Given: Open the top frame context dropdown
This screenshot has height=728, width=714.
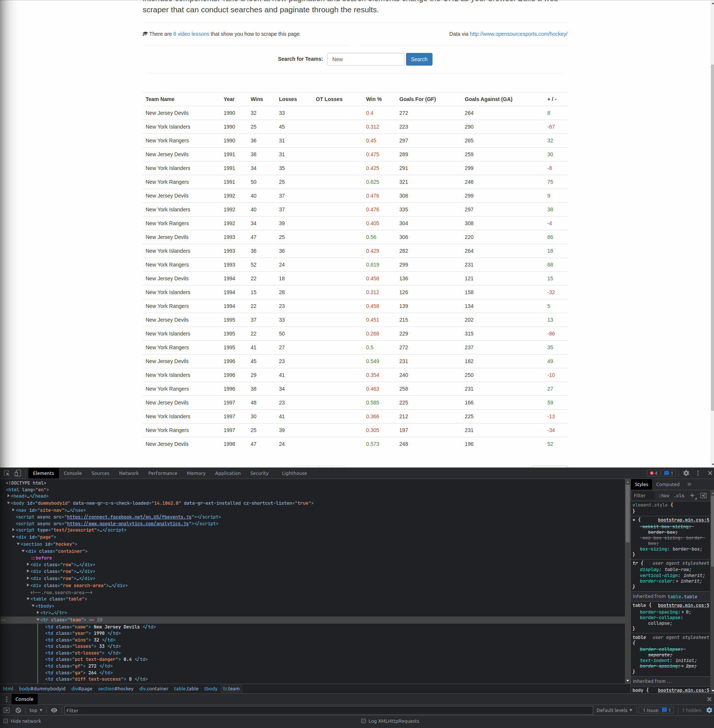Looking at the screenshot, I should coord(35,710).
